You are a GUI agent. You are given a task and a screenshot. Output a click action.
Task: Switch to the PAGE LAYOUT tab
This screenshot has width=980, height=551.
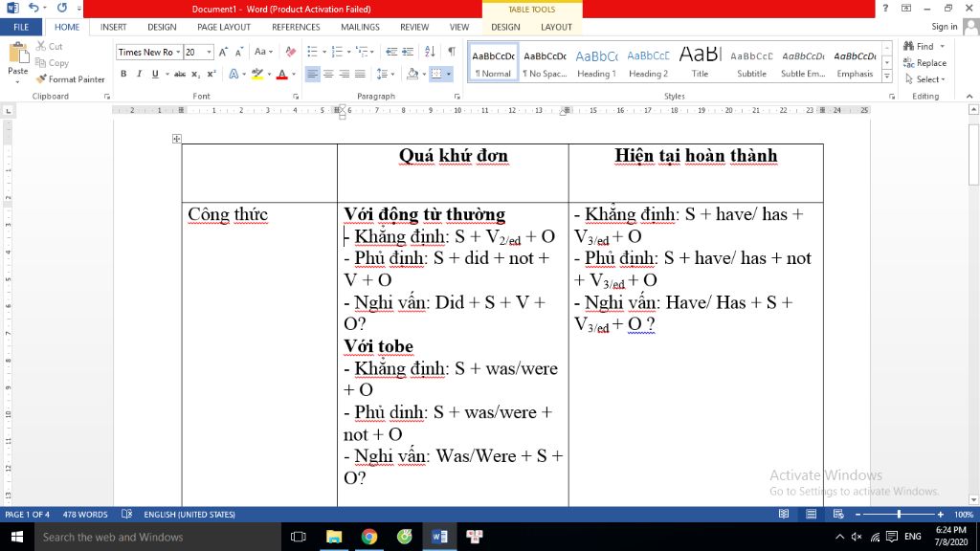coord(224,27)
